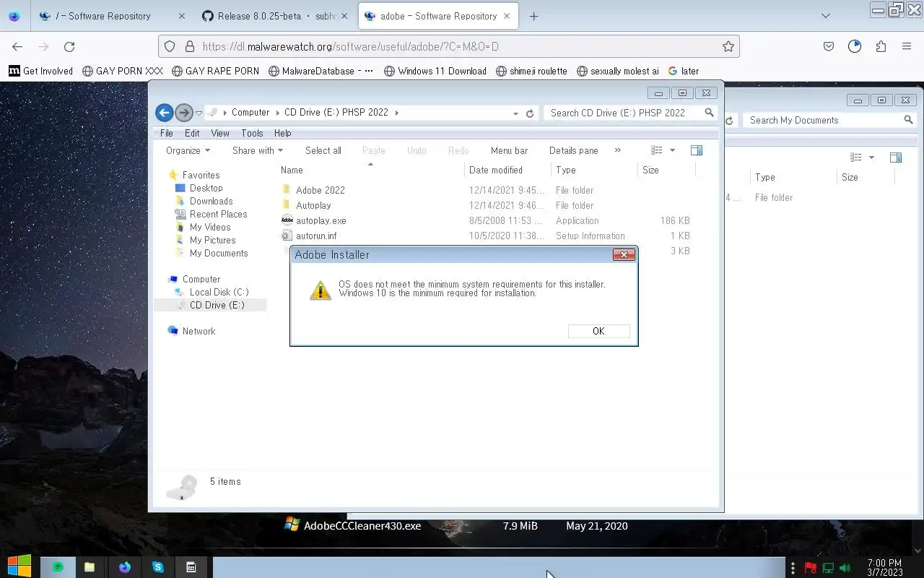Select the autoplay.exe file
The height and width of the screenshot is (578, 924).
pyautogui.click(x=321, y=220)
